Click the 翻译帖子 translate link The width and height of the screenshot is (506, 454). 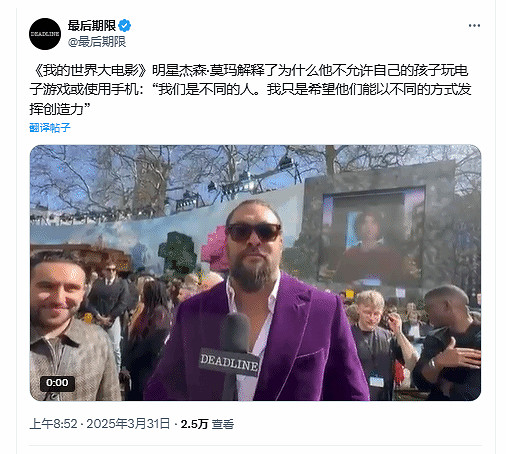click(x=50, y=127)
